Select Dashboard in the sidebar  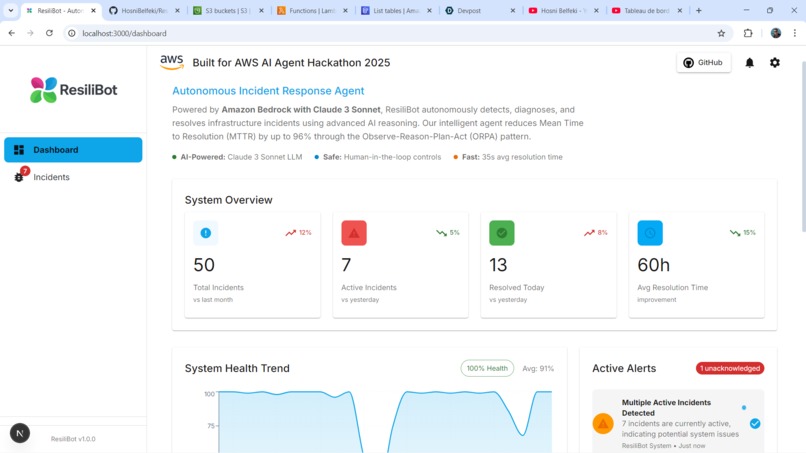(x=73, y=150)
